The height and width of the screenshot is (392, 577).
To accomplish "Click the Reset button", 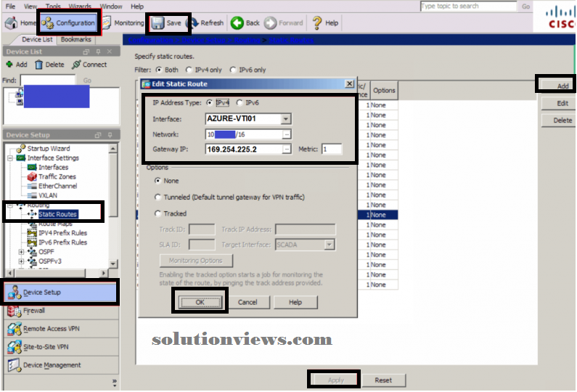I will tap(383, 380).
